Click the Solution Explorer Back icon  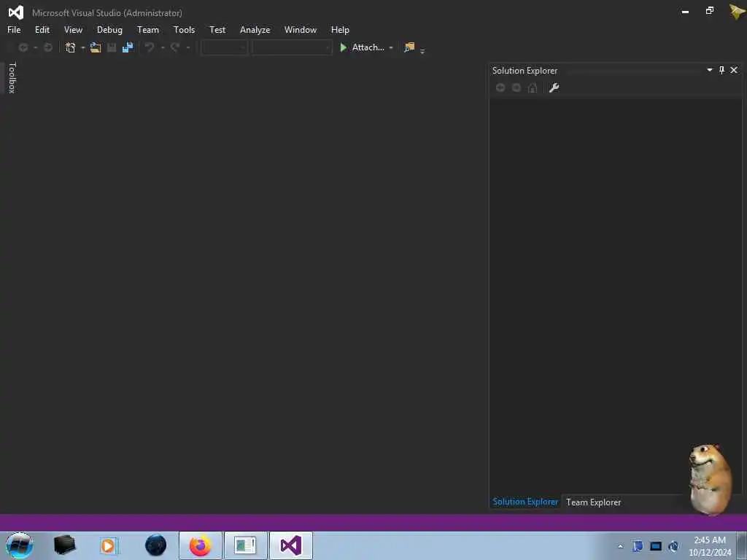[500, 87]
